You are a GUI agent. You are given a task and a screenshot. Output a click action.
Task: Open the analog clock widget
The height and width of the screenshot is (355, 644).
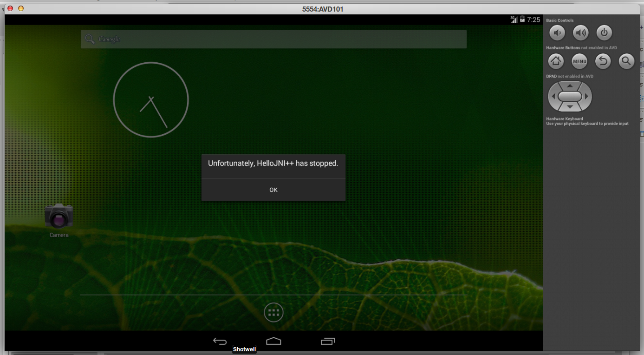151,99
